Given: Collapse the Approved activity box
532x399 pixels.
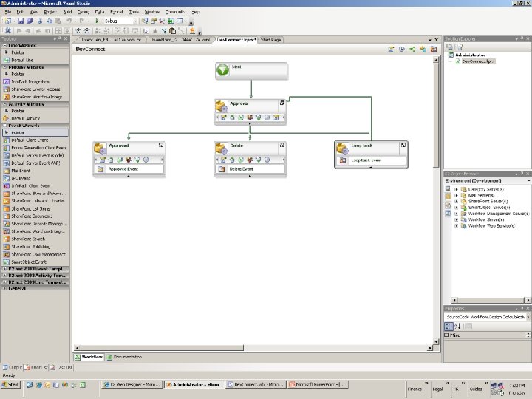Looking at the screenshot, I should pyautogui.click(x=161, y=145).
